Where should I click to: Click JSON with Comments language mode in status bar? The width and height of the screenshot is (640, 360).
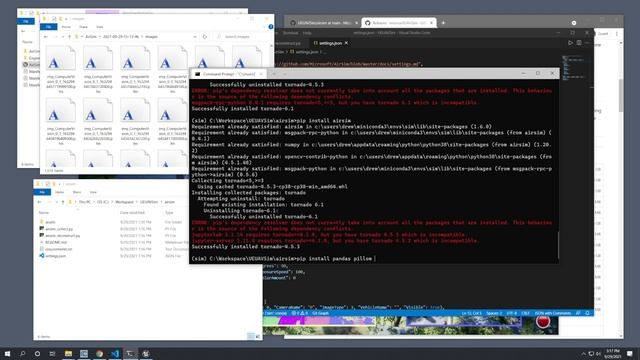553,313
